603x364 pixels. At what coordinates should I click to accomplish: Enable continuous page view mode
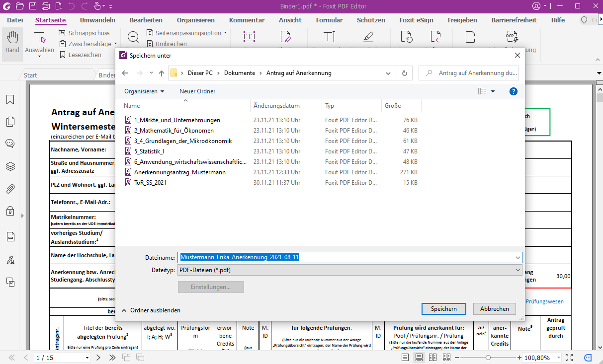pos(419,358)
